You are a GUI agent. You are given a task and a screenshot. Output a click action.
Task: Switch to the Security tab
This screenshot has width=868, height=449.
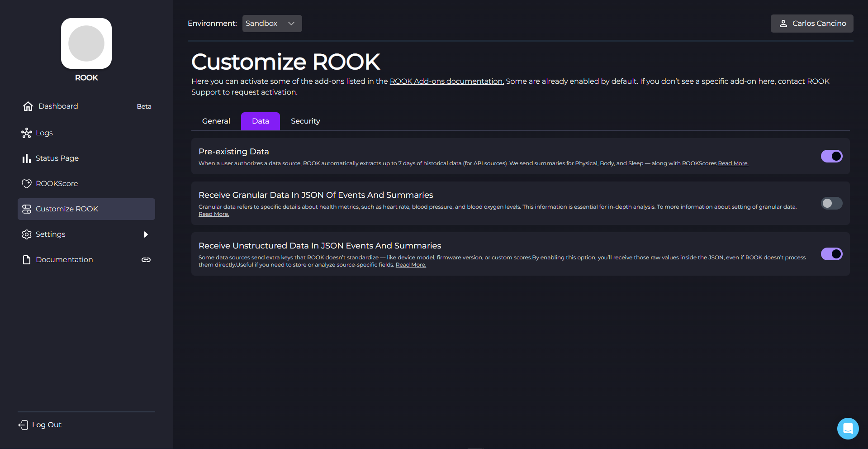pyautogui.click(x=305, y=121)
